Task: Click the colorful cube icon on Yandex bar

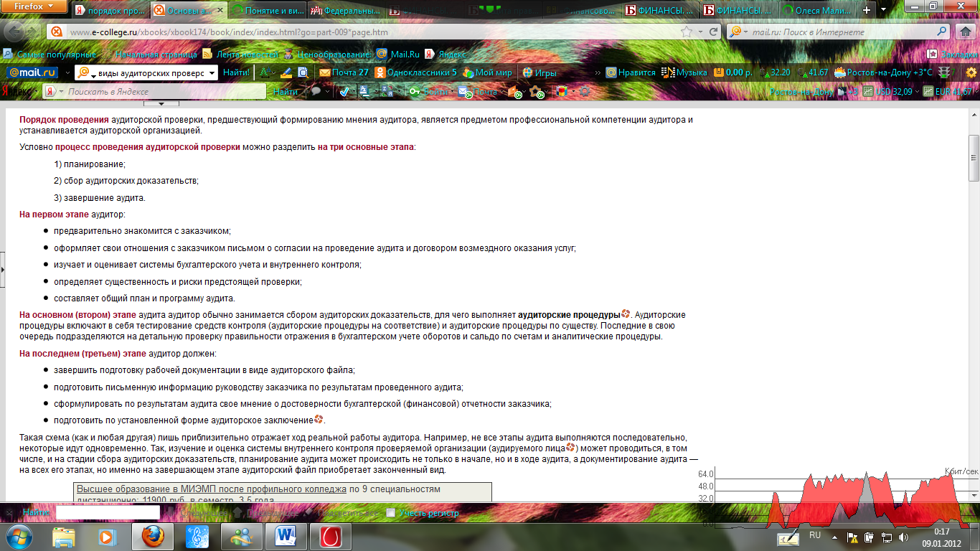Action: [562, 92]
